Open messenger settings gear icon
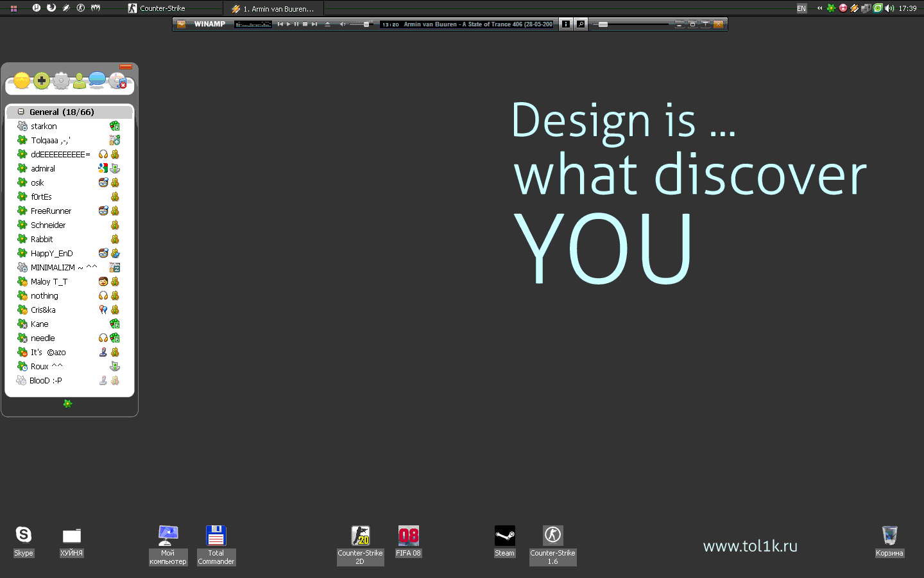Viewport: 924px width, 578px height. (61, 80)
